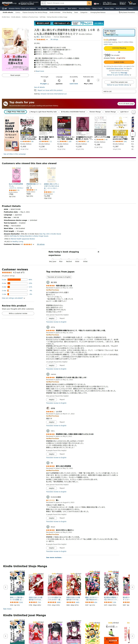Click the 1 star rating bar
Viewport: 138px width, 644px height.
click(18, 294)
